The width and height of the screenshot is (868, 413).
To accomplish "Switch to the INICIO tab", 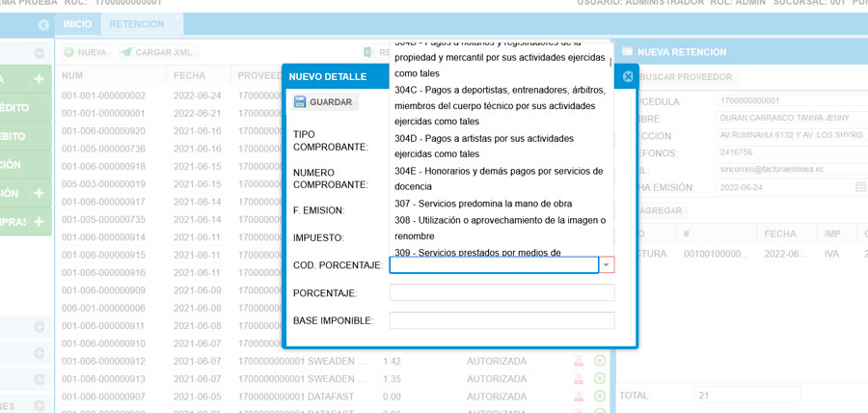I will pyautogui.click(x=77, y=24).
